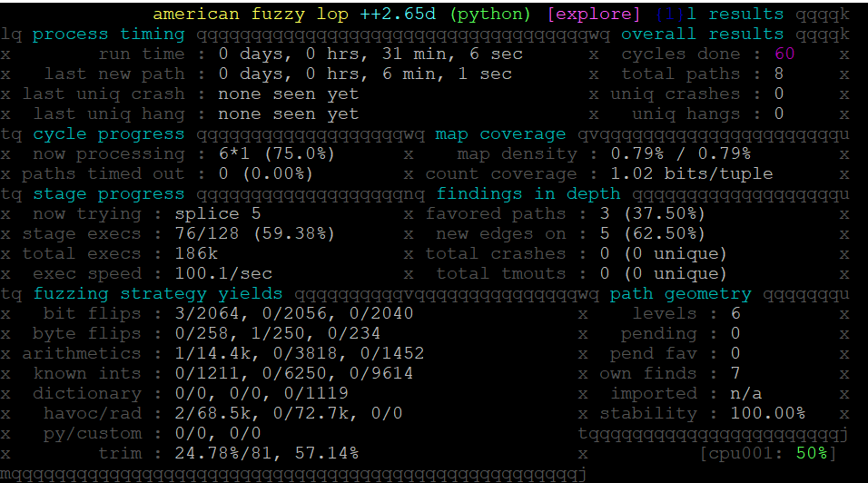Click the 'own finds' label
Image resolution: width=868 pixels, height=483 pixels.
[648, 373]
